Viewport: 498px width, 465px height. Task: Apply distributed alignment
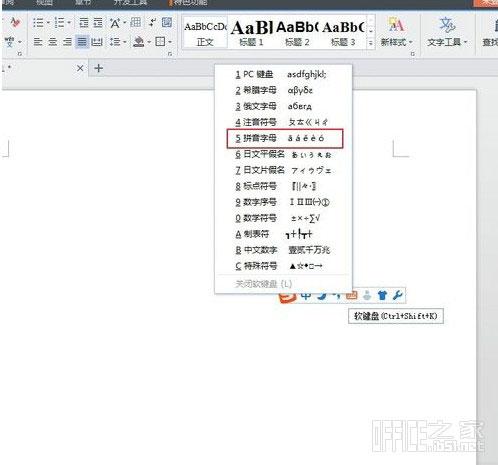click(x=97, y=42)
